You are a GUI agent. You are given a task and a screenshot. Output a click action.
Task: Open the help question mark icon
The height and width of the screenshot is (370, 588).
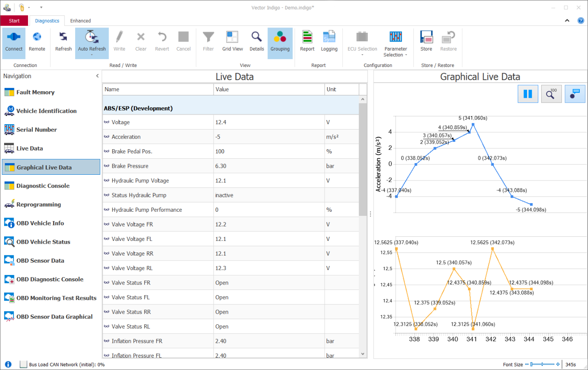pyautogui.click(x=581, y=21)
